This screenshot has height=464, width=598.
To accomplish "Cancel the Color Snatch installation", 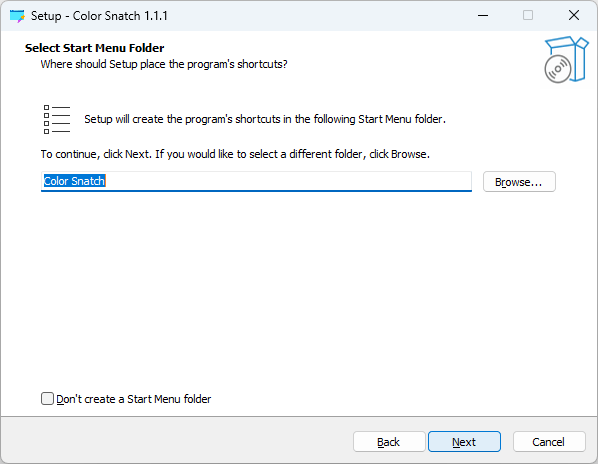I will [x=549, y=442].
